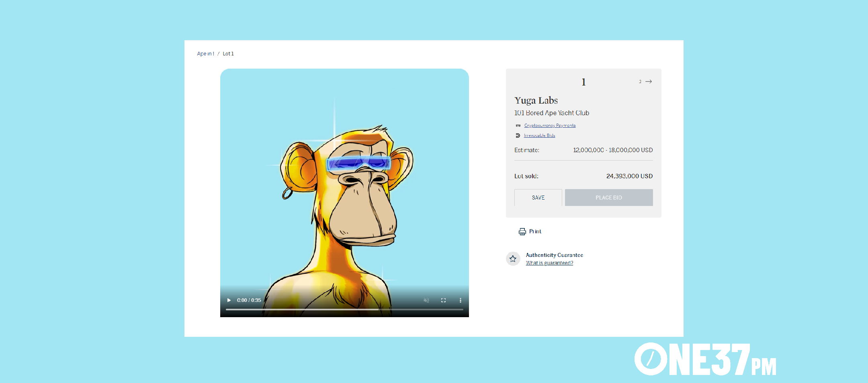Screen dimensions: 868x383
Task: Click the Authenticity Guarantee star icon
Action: pos(513,259)
